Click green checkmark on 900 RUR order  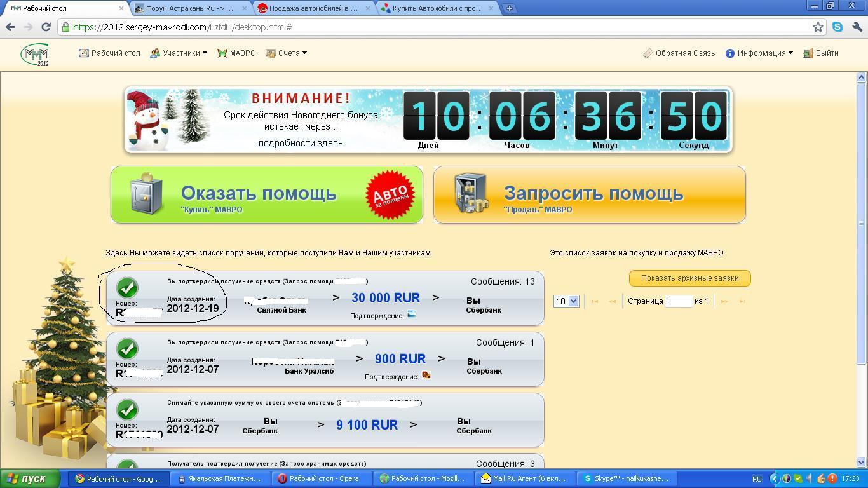coord(127,349)
